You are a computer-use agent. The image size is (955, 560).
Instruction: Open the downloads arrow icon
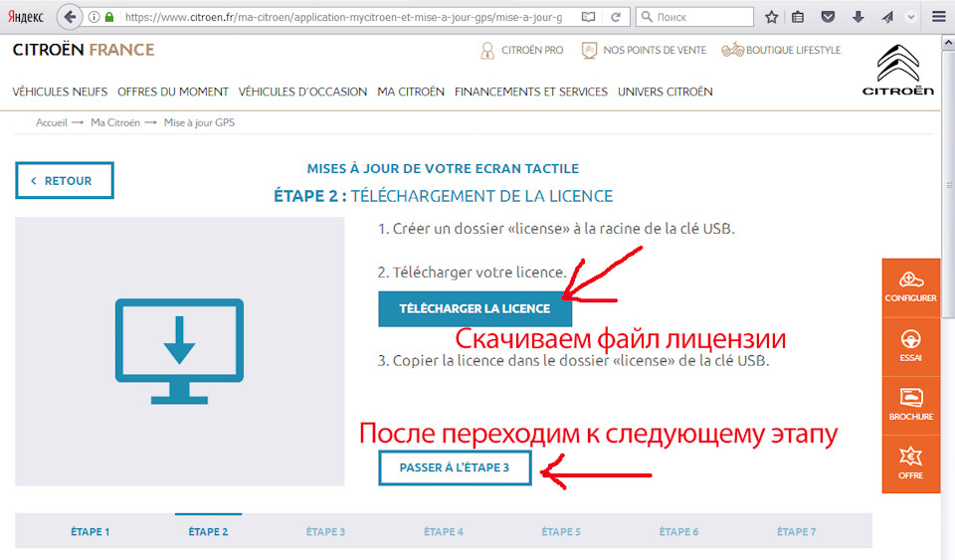click(859, 17)
